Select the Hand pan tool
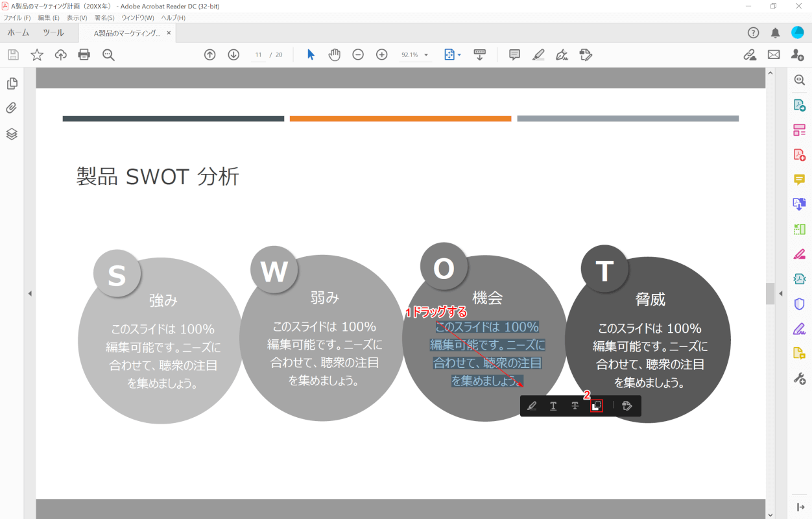The image size is (812, 519). 334,54
